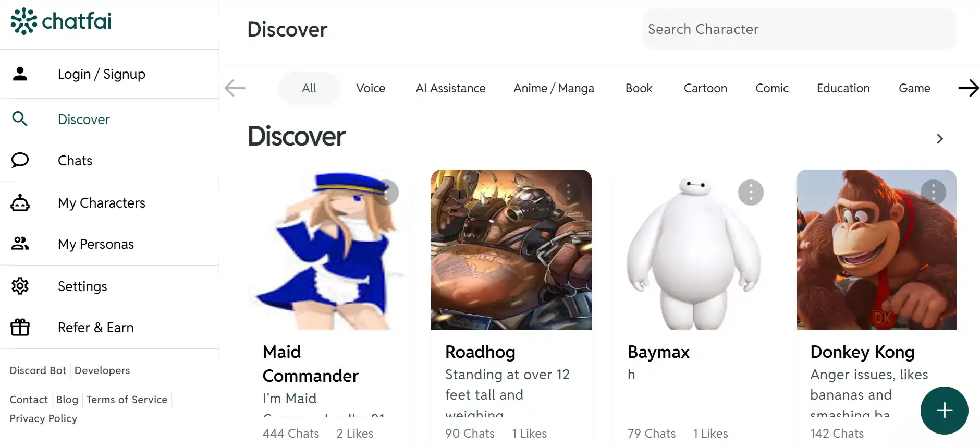980x445 pixels.
Task: Open the Settings gear icon
Action: (20, 286)
